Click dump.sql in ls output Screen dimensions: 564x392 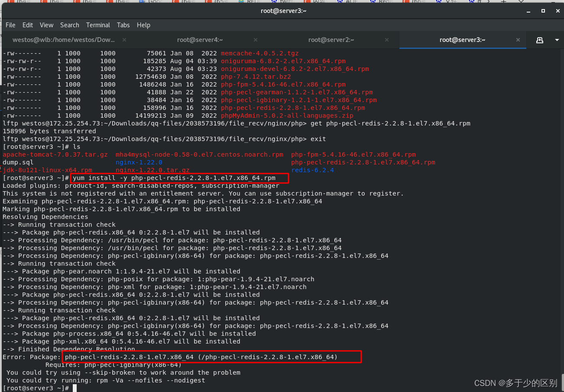point(18,162)
